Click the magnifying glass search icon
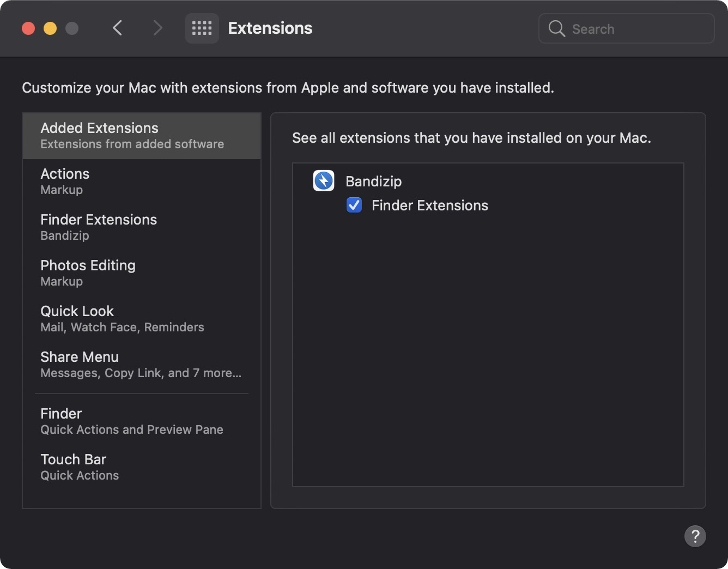Image resolution: width=728 pixels, height=569 pixels. pos(556,28)
